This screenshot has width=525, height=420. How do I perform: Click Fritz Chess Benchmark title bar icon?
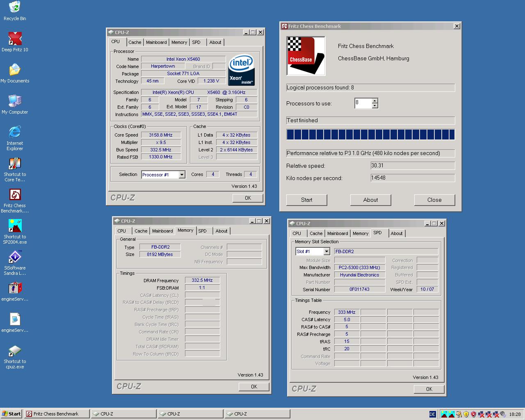tap(284, 26)
